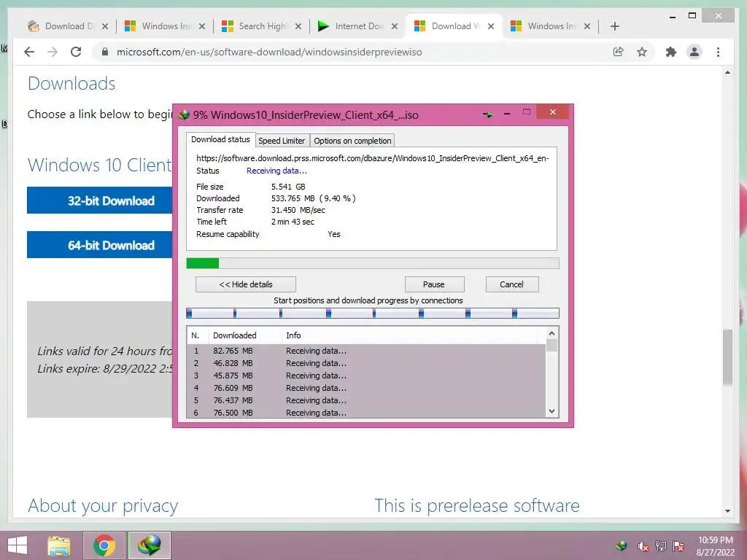Viewport: 747px width, 560px height.
Task: Close the Internet Download tab
Action: coord(395,26)
